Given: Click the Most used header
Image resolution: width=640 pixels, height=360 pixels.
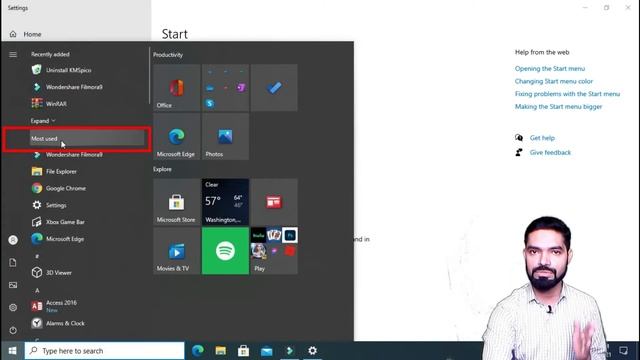Looking at the screenshot, I should [87, 138].
